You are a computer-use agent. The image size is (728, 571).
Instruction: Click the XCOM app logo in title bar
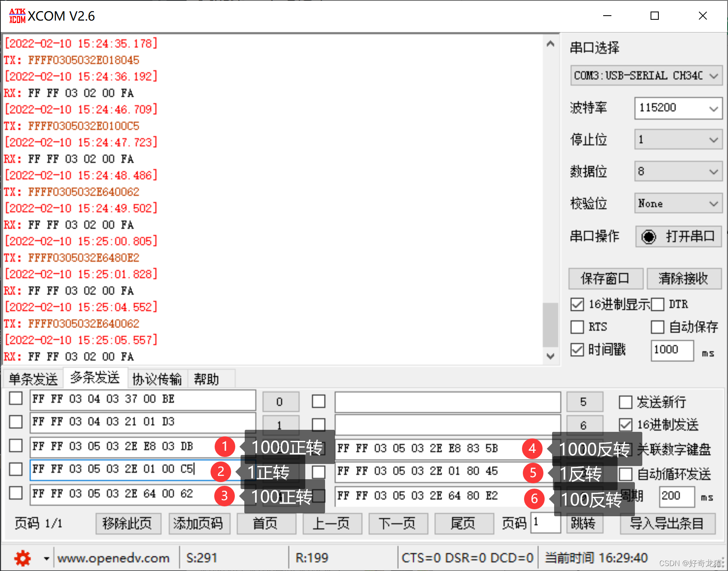coord(17,16)
